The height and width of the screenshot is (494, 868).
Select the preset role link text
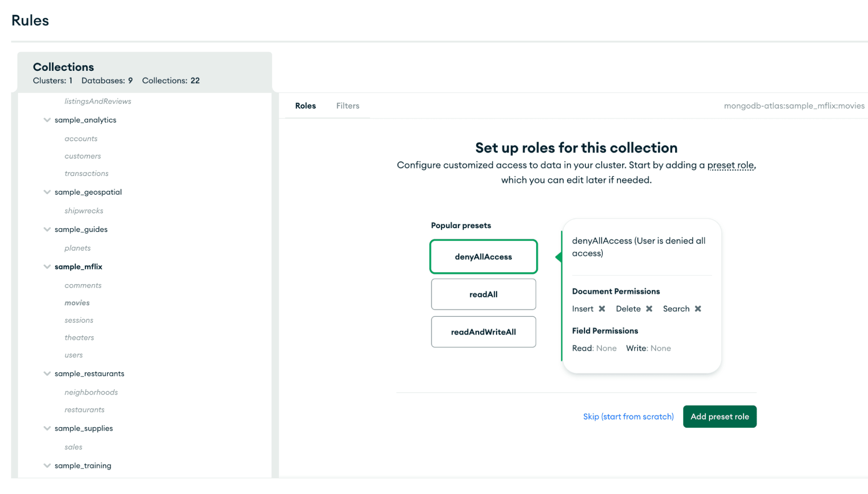(x=729, y=165)
